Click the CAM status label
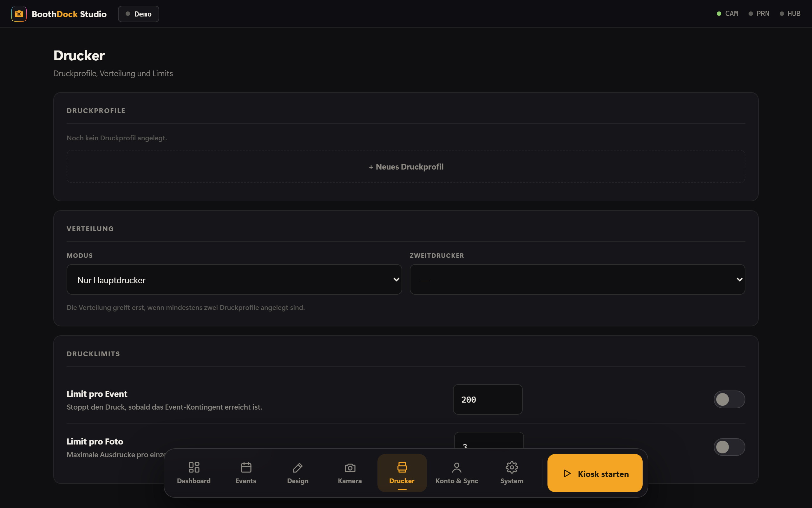 pos(731,14)
